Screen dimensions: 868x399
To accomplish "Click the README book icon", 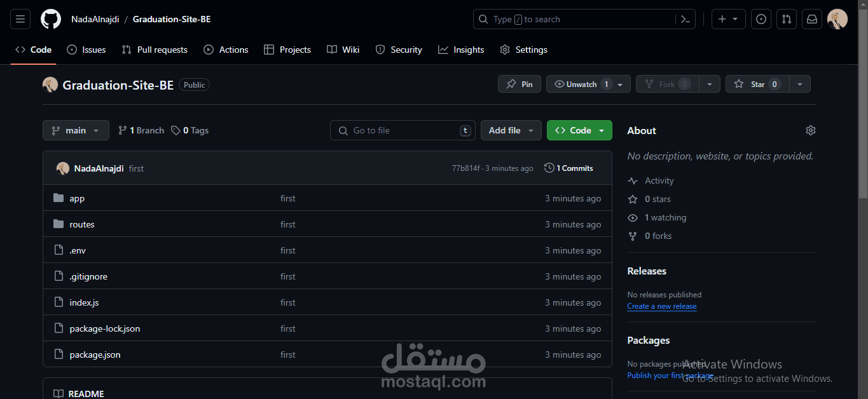I will coord(59,394).
